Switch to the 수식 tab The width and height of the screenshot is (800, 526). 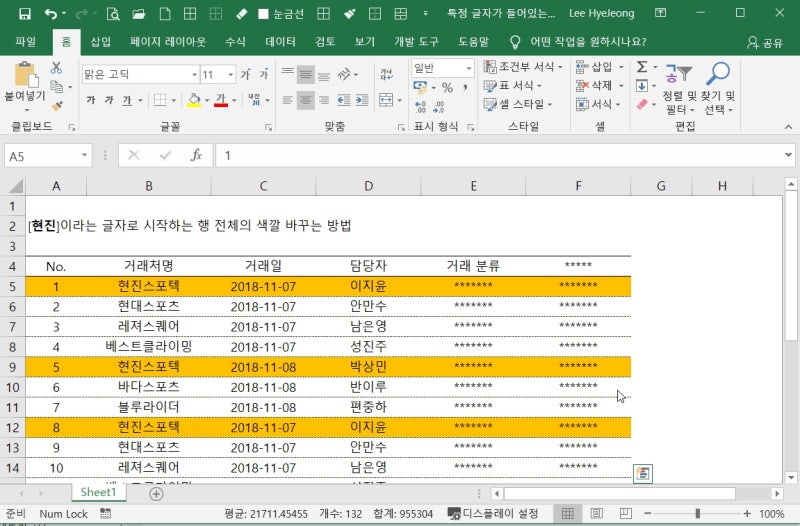click(235, 42)
